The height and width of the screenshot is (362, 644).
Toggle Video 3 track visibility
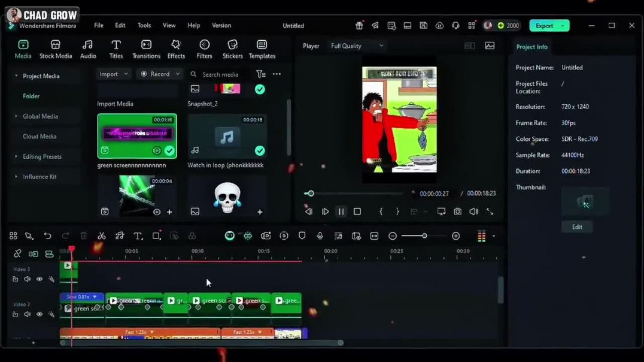40,279
